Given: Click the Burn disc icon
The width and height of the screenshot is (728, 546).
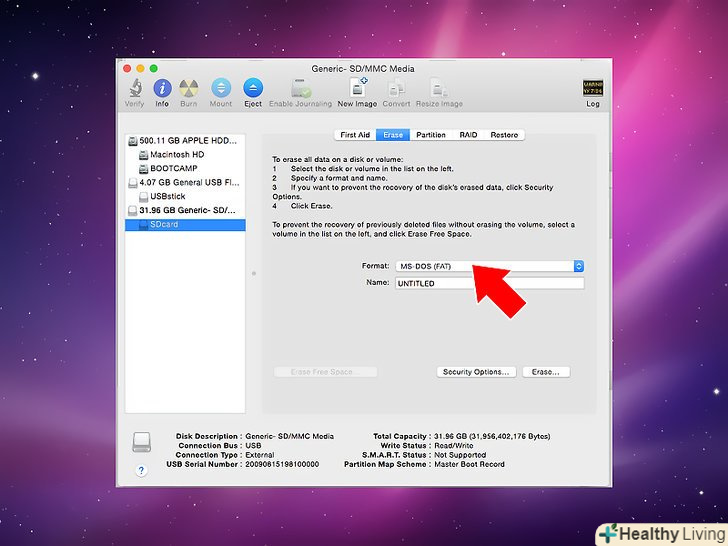Looking at the screenshot, I should [188, 87].
